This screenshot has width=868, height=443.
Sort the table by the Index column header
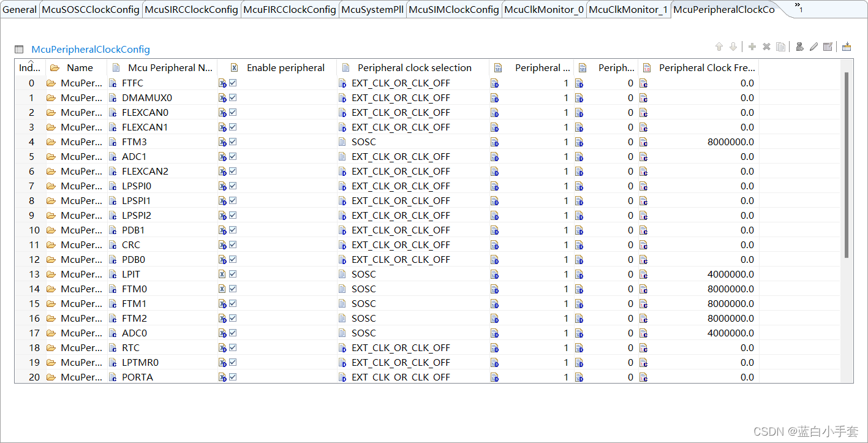coord(30,68)
